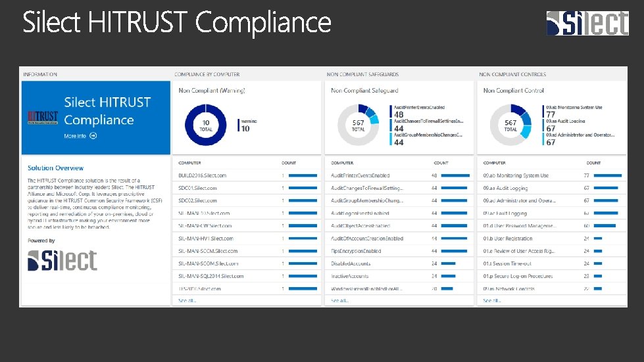Select the 09.ab Monitoring System Use list row

click(552, 175)
